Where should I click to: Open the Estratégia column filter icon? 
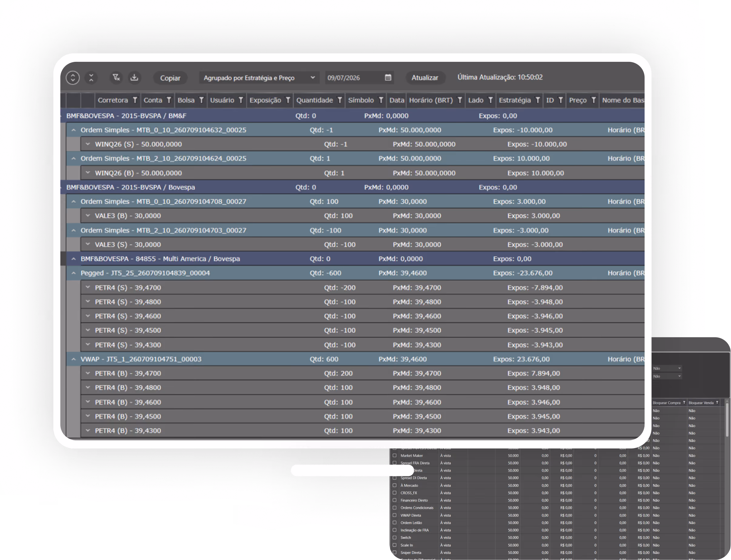click(x=537, y=100)
